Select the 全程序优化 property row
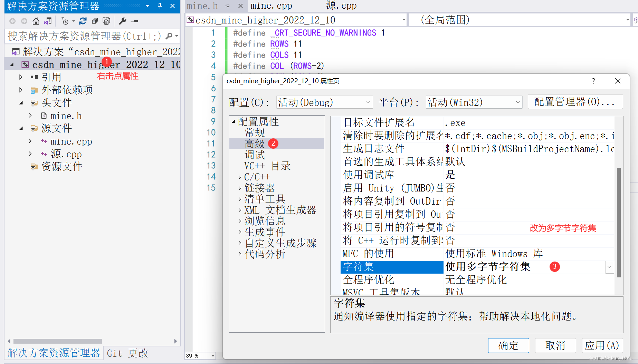 (477, 280)
